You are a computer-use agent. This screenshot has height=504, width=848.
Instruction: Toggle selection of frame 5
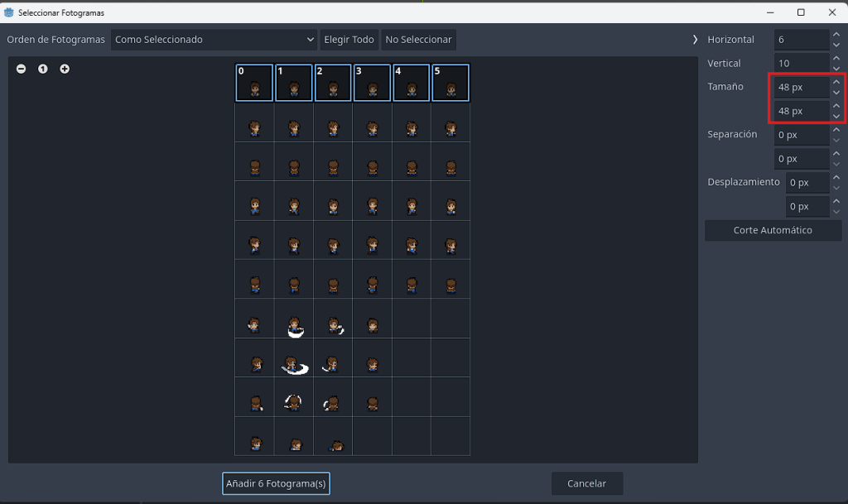(x=450, y=83)
